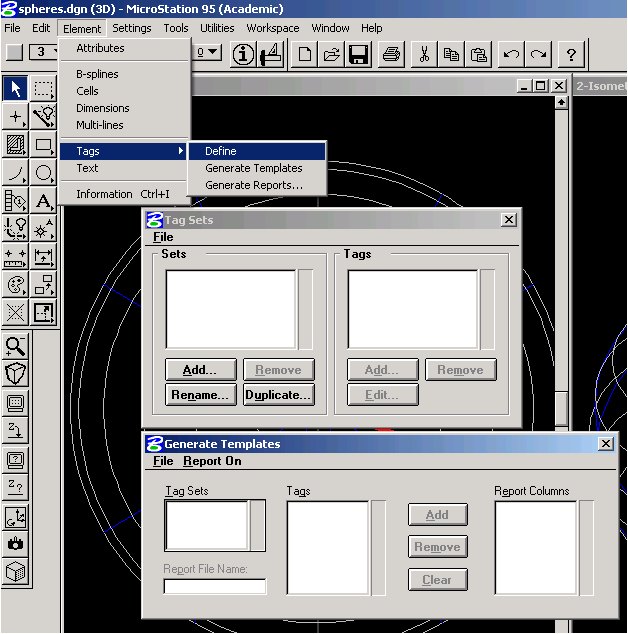Pick the active point with A tool
This screenshot has width=628, height=634.
pyautogui.click(x=43, y=228)
